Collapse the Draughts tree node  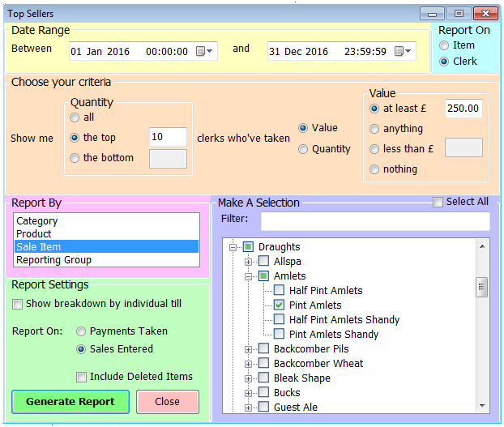click(x=233, y=247)
